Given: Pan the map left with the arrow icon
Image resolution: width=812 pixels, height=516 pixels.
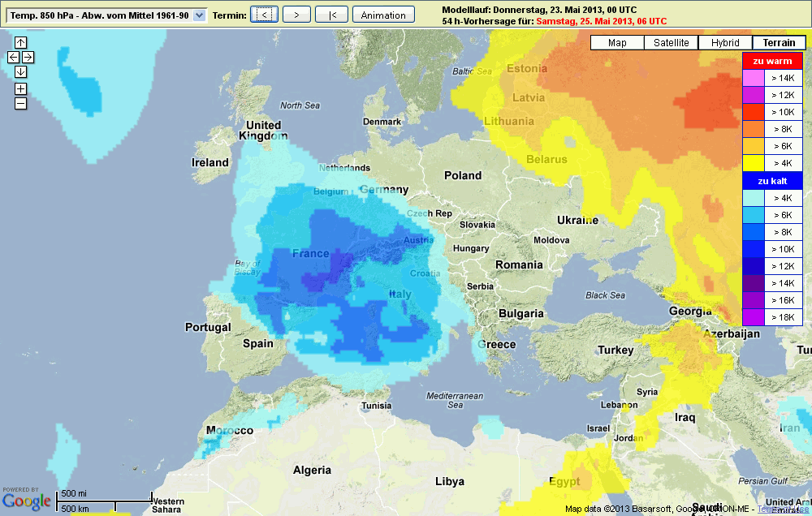Looking at the screenshot, I should tap(14, 57).
